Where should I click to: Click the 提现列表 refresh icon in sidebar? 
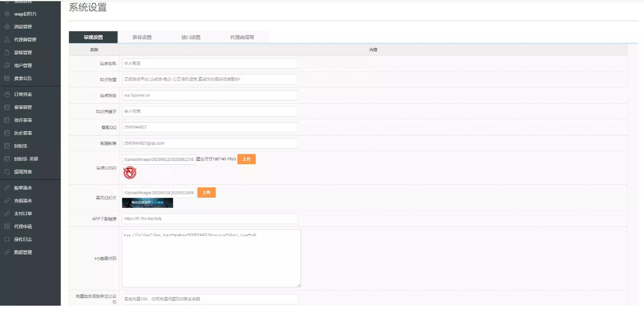tap(7, 172)
